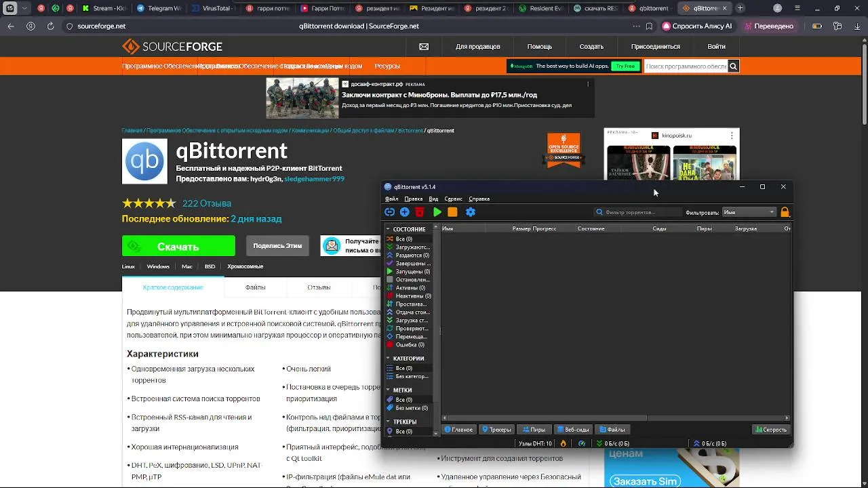The width and height of the screenshot is (868, 488).
Task: Open a new browser tab with the plus icon
Action: coord(740,8)
